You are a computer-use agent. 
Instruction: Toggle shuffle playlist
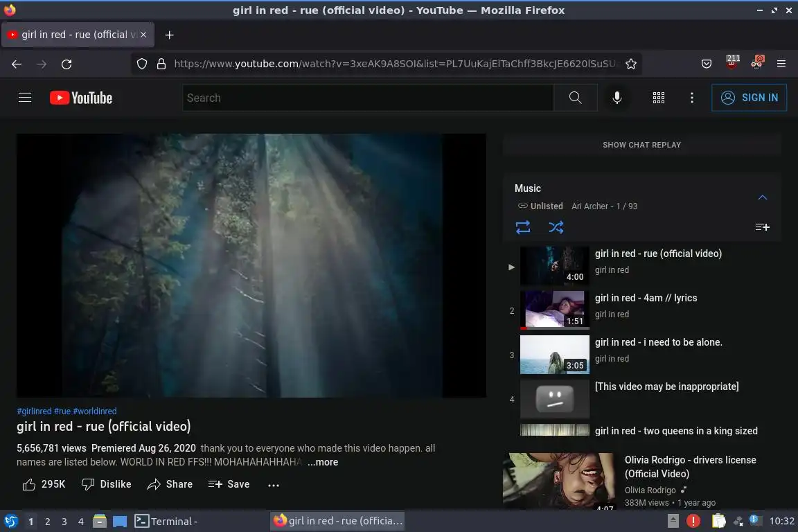pos(556,227)
